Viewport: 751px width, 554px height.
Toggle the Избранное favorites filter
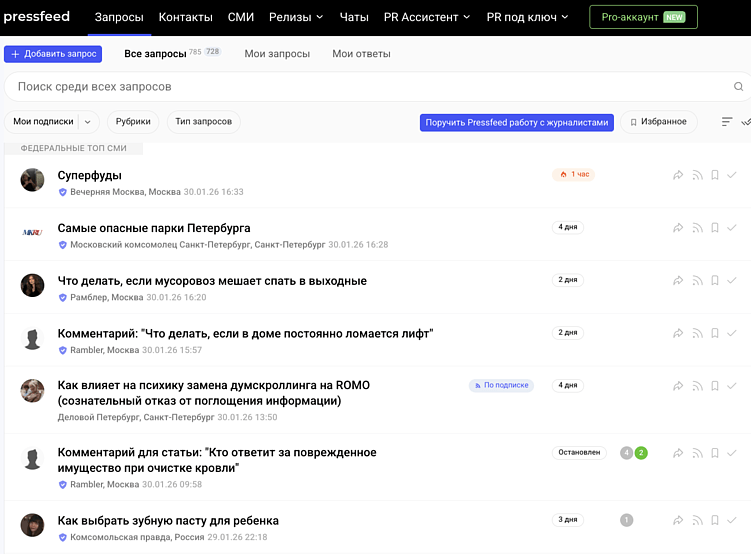pyautogui.click(x=659, y=122)
